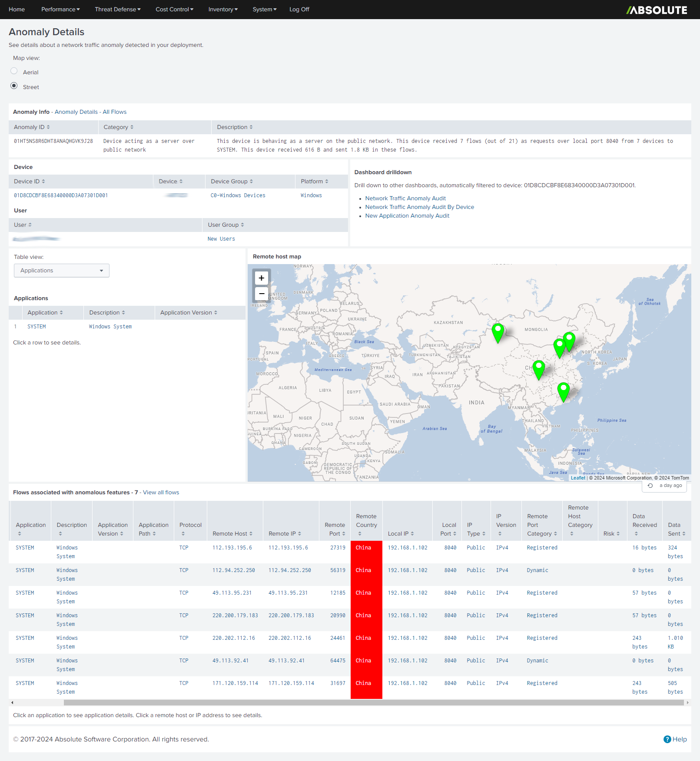Image resolution: width=700 pixels, height=761 pixels.
Task: Click anomaly ID 01HT5NS8R6DHT8ANAQHGVK9J28
Action: click(53, 141)
